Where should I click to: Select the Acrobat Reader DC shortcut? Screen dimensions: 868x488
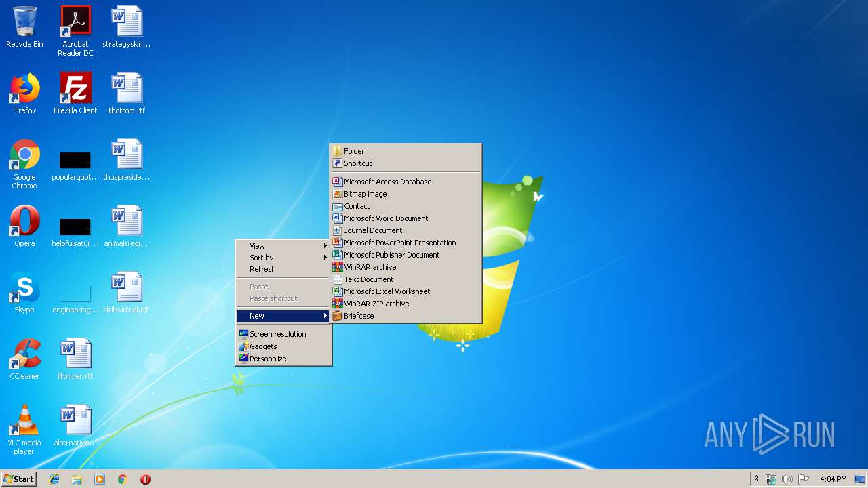pyautogui.click(x=75, y=31)
